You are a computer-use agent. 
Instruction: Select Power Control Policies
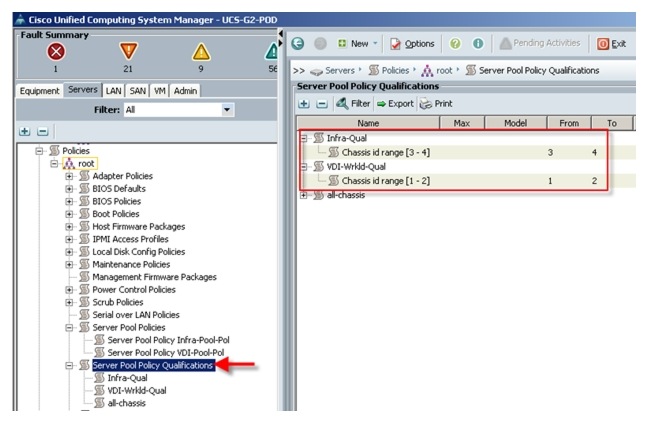pos(134,289)
